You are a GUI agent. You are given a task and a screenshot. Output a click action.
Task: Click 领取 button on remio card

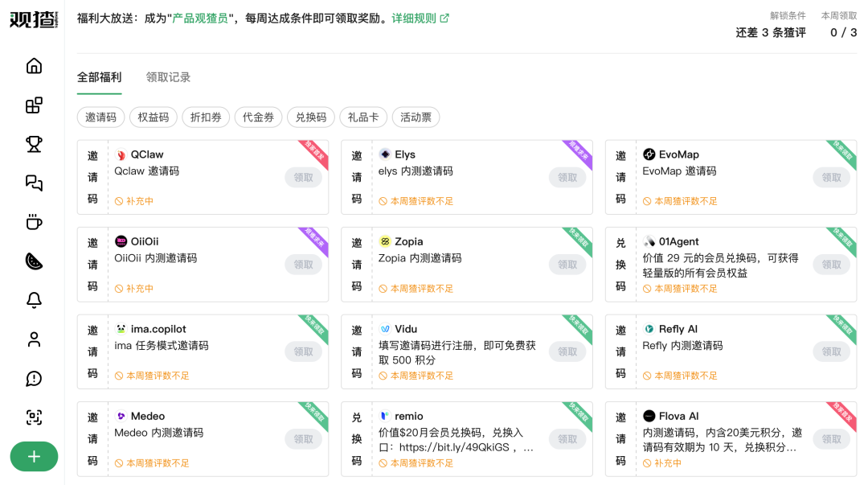(x=567, y=439)
